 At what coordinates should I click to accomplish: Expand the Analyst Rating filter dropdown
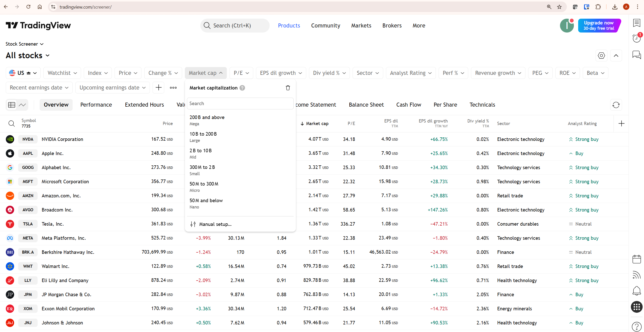410,73
